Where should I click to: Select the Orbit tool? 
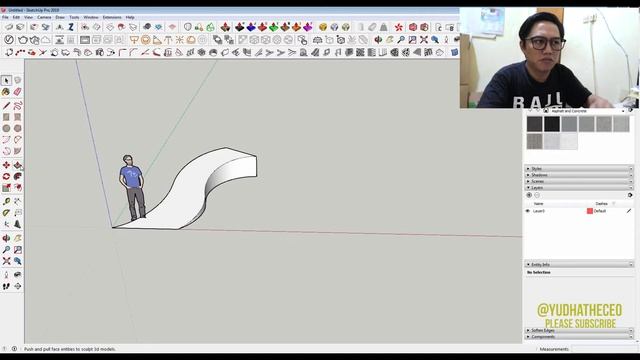click(6, 238)
